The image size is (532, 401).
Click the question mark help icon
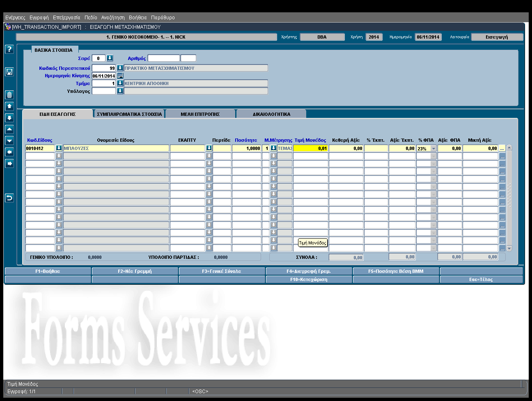click(9, 49)
